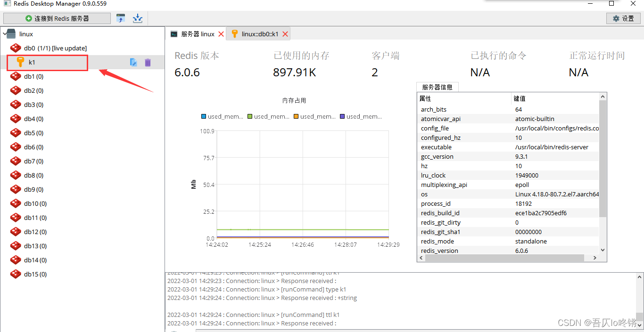644x332 pixels.
Task: Toggle the blue used_mem legend swatch
Action: pos(204,116)
